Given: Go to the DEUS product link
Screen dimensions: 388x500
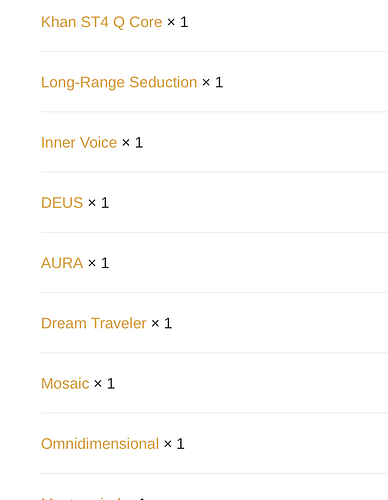Looking at the screenshot, I should pos(62,203).
